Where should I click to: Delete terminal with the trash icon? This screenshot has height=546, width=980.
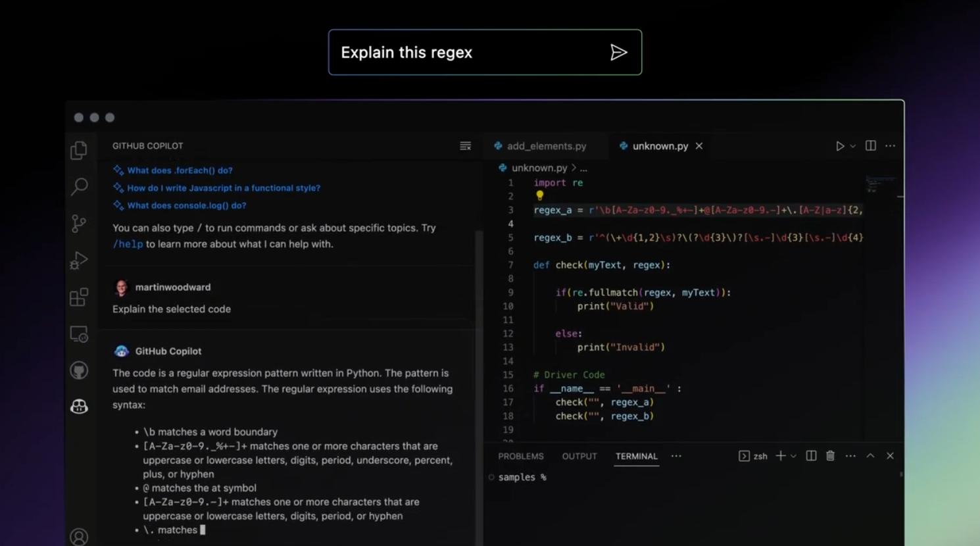click(x=830, y=456)
